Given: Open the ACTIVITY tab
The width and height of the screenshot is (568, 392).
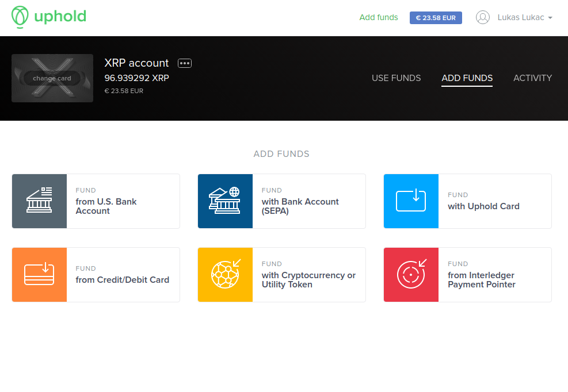Looking at the screenshot, I should pos(532,78).
